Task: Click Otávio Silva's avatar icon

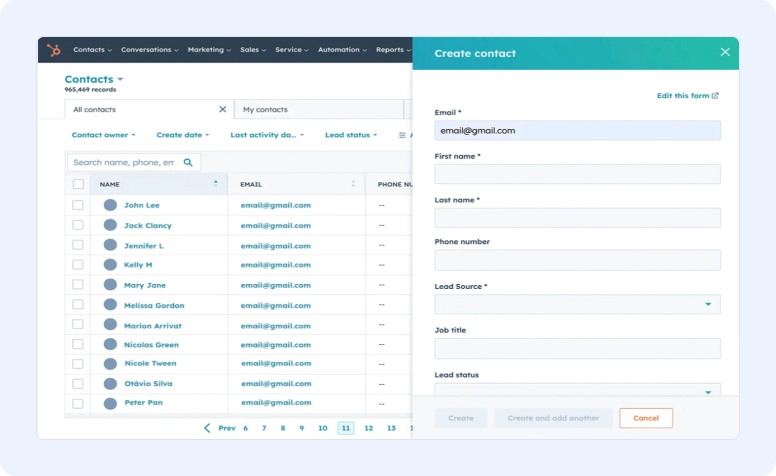Action: 110,383
